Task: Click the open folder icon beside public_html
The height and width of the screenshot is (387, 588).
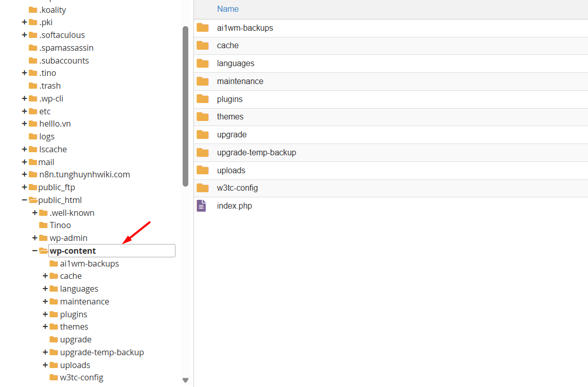Action: [x=33, y=200]
